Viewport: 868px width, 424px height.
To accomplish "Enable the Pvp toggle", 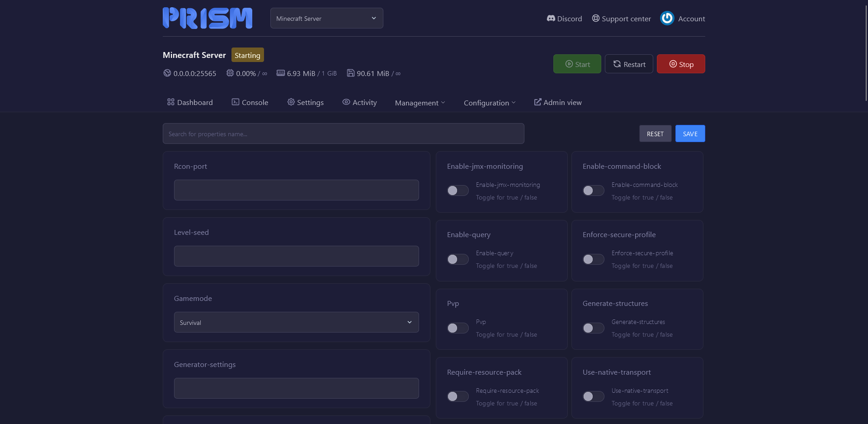I will point(458,328).
